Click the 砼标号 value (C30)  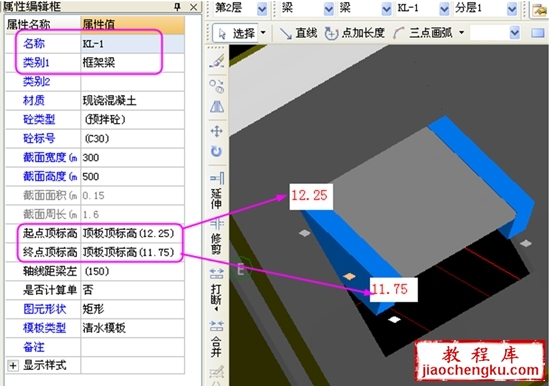[x=133, y=139]
